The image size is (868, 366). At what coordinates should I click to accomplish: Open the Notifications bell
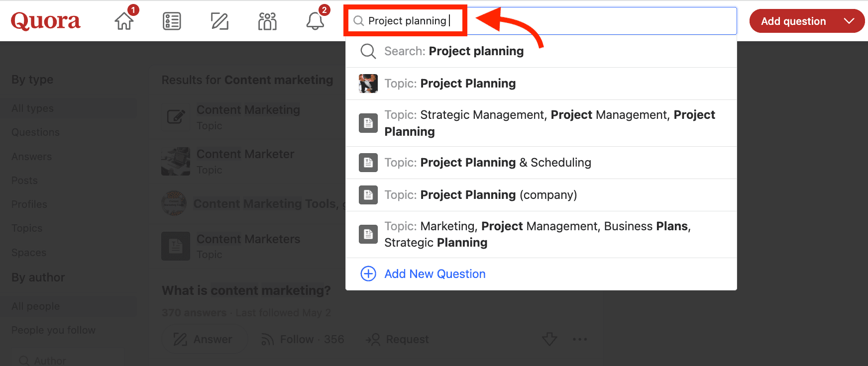(315, 21)
